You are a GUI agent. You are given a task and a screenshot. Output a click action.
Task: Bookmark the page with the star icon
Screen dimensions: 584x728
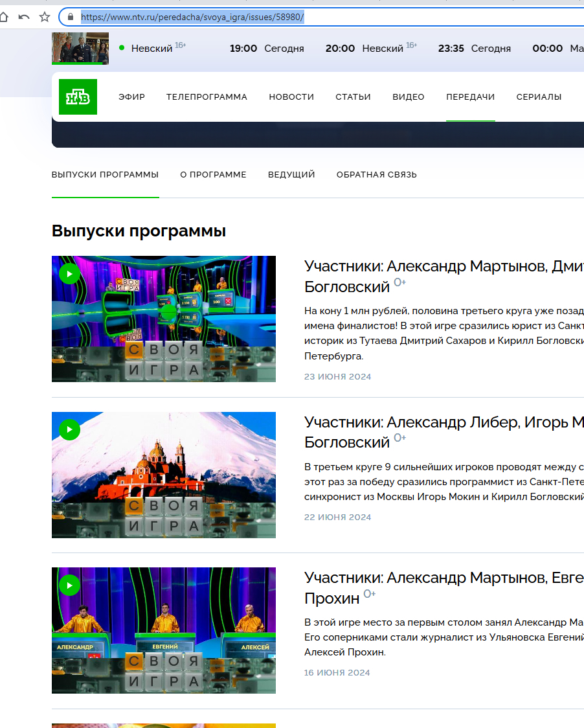click(x=45, y=17)
